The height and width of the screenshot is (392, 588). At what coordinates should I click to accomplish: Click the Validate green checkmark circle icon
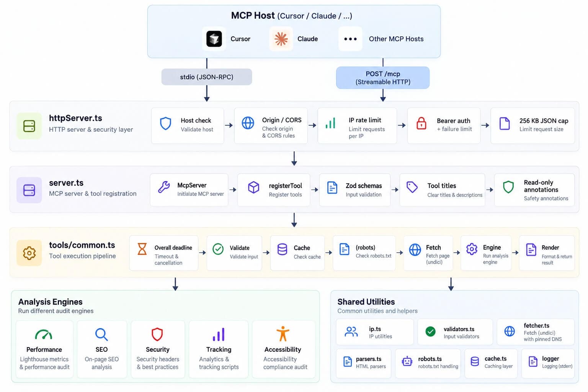tap(218, 249)
